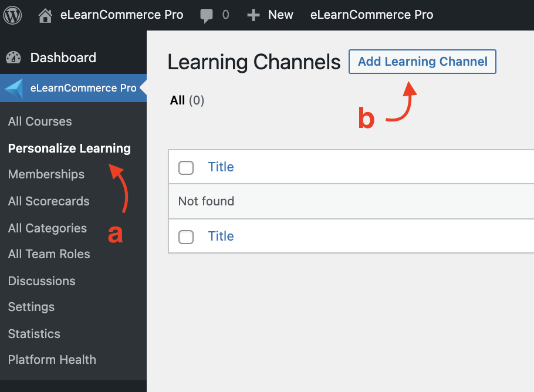Open the All Courses menu item

40,121
